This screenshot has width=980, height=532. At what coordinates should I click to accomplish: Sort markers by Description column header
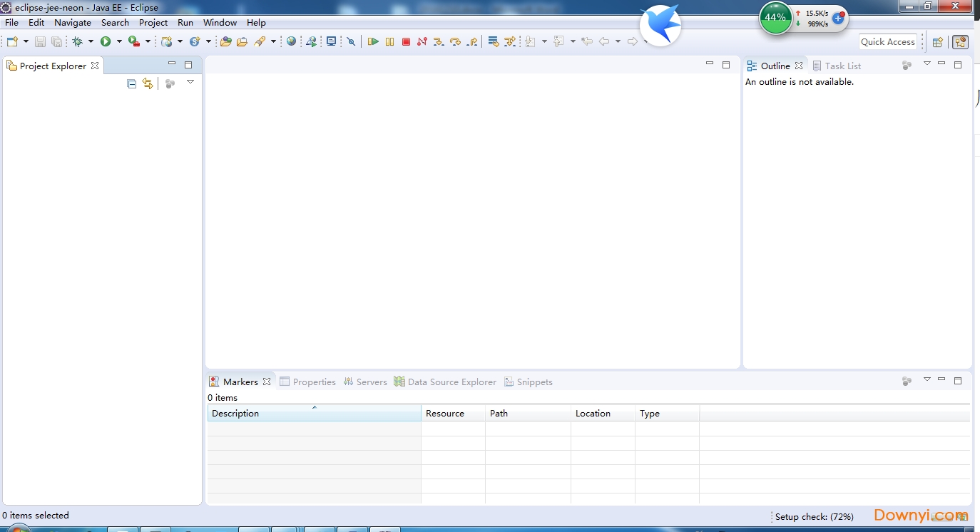(x=314, y=413)
